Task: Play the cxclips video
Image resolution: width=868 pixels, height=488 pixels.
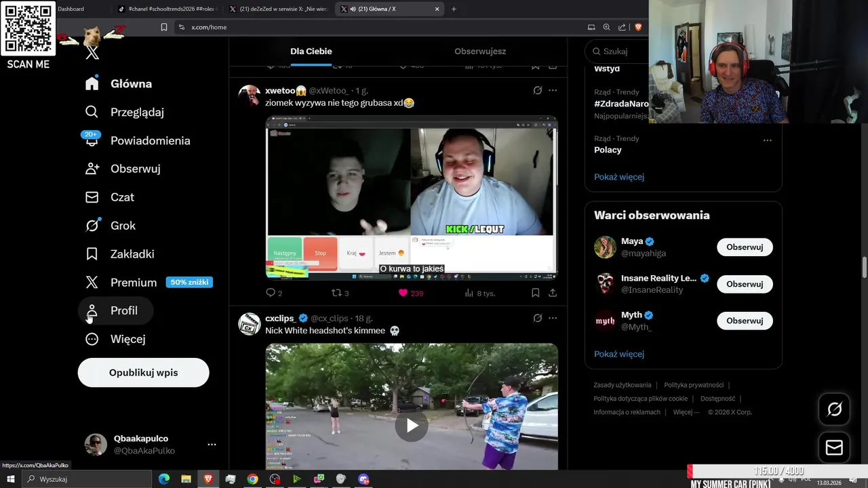Action: (412, 426)
